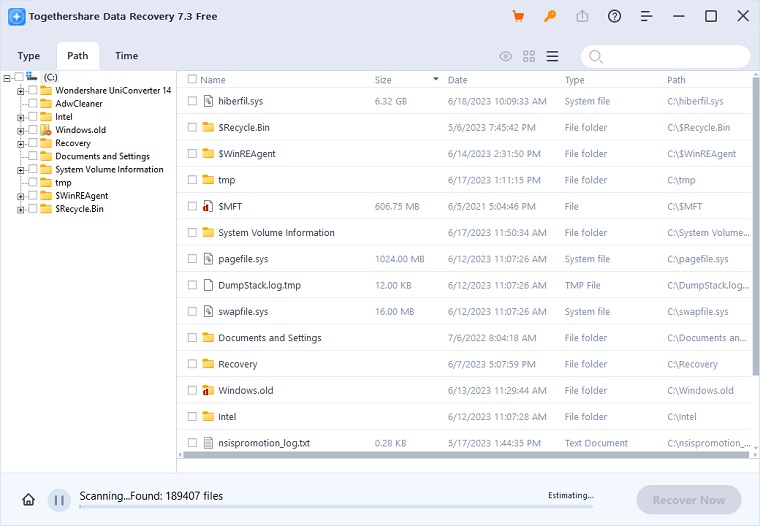The image size is (760, 526).
Task: Click the Path column header
Action: click(x=676, y=80)
